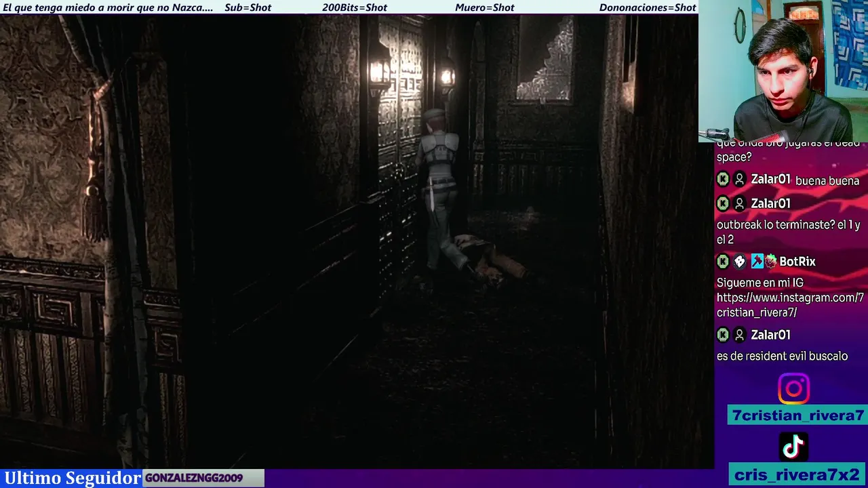868x488 pixels.
Task: Open the instagram.com/7cristian_rivera7 link in chat
Action: pos(790,305)
